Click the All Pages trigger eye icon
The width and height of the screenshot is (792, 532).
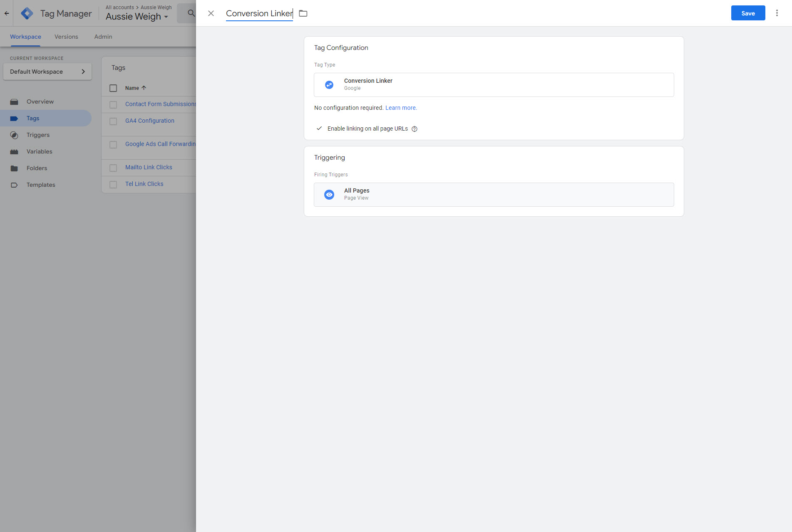pyautogui.click(x=329, y=195)
